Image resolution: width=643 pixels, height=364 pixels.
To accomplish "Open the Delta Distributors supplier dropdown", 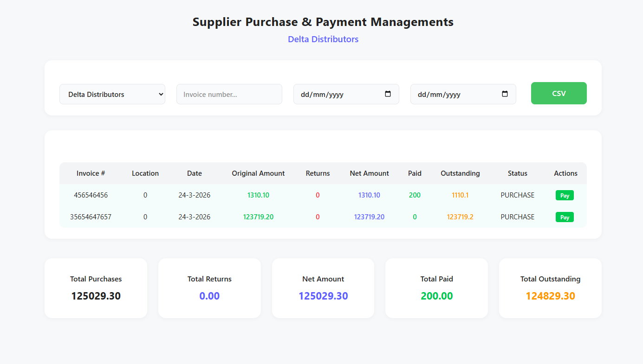I will coord(112,94).
